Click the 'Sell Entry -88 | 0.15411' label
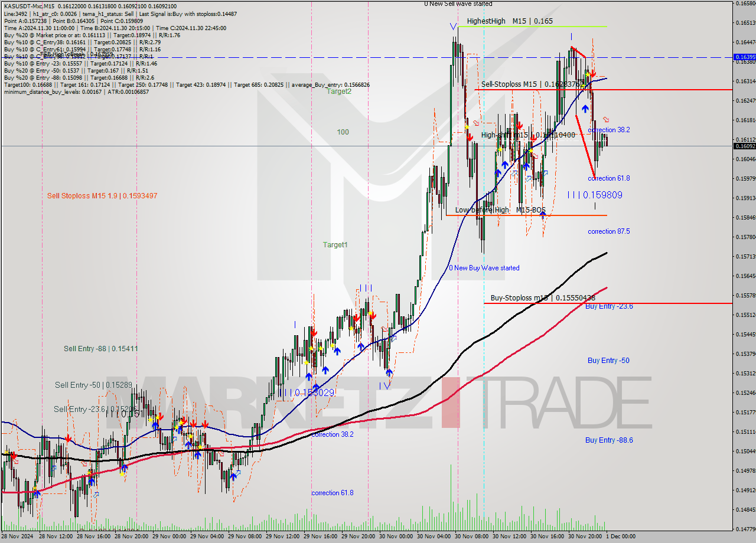Image resolution: width=756 pixels, height=543 pixels. coord(100,349)
